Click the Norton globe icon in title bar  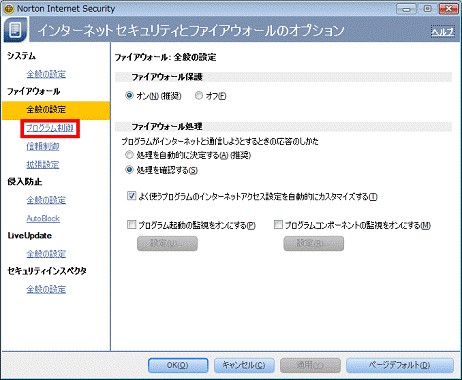(9, 9)
